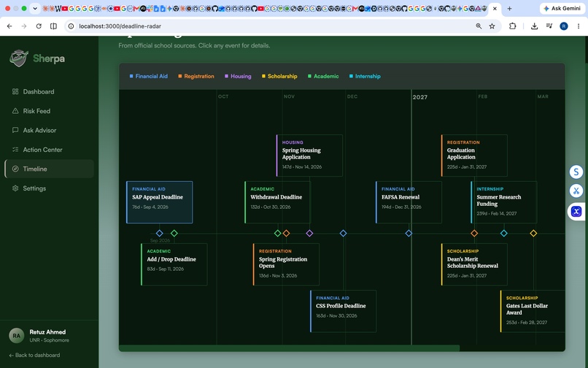Click the cyan Summer Research diamond marker
Viewport: 588px width, 368px height.
[504, 233]
